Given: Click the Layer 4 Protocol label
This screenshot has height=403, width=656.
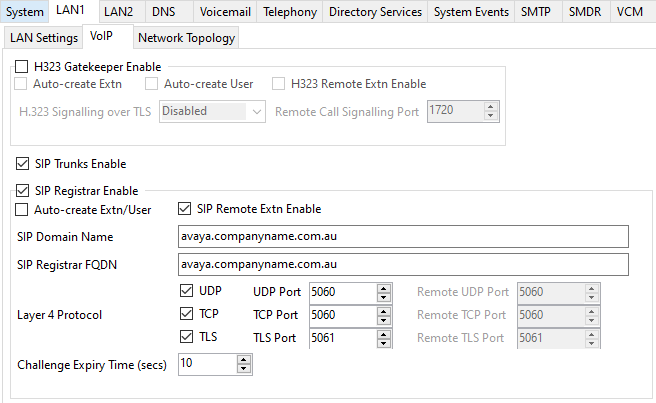Looking at the screenshot, I should (x=59, y=315).
